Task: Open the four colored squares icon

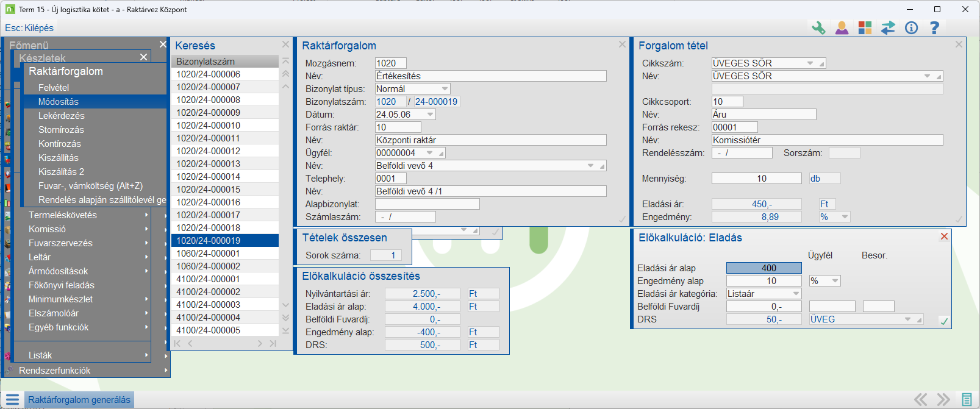Action: pos(865,27)
